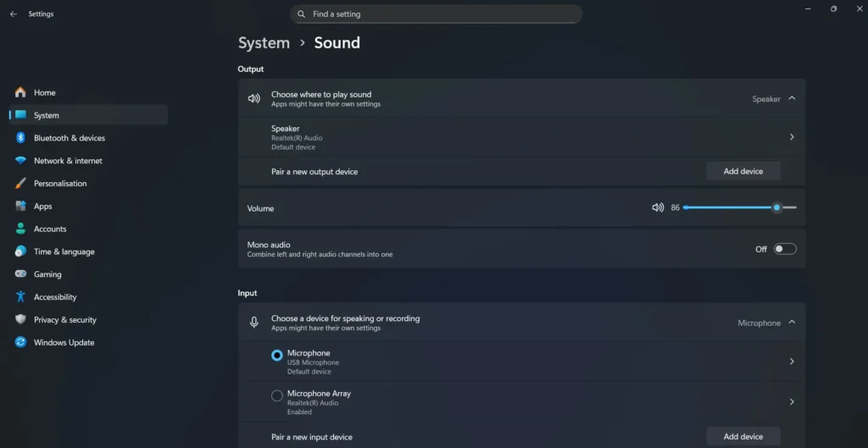Mute using the Volume speaker icon
Image resolution: width=868 pixels, height=448 pixels.
(x=658, y=207)
